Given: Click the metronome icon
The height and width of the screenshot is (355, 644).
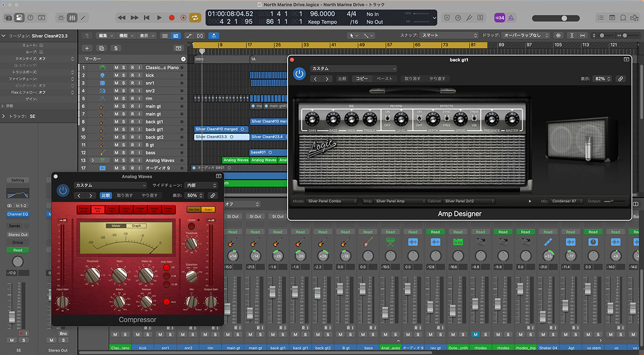Looking at the screenshot, I should (x=510, y=18).
